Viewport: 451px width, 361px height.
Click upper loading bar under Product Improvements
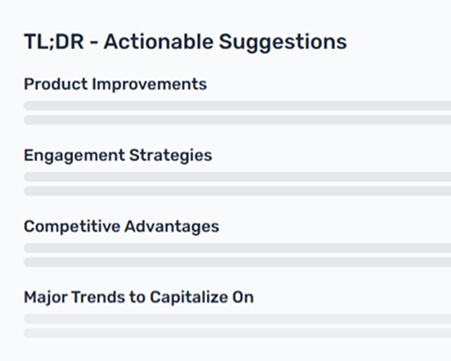coord(237,106)
